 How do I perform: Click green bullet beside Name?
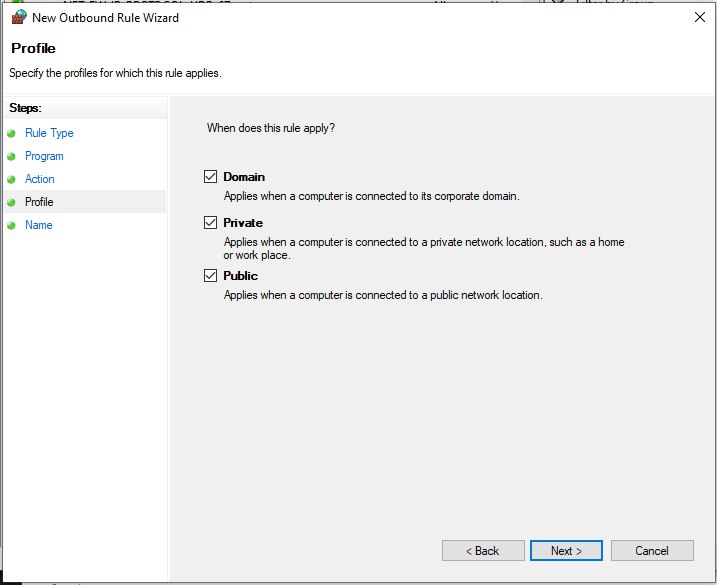tap(11, 225)
